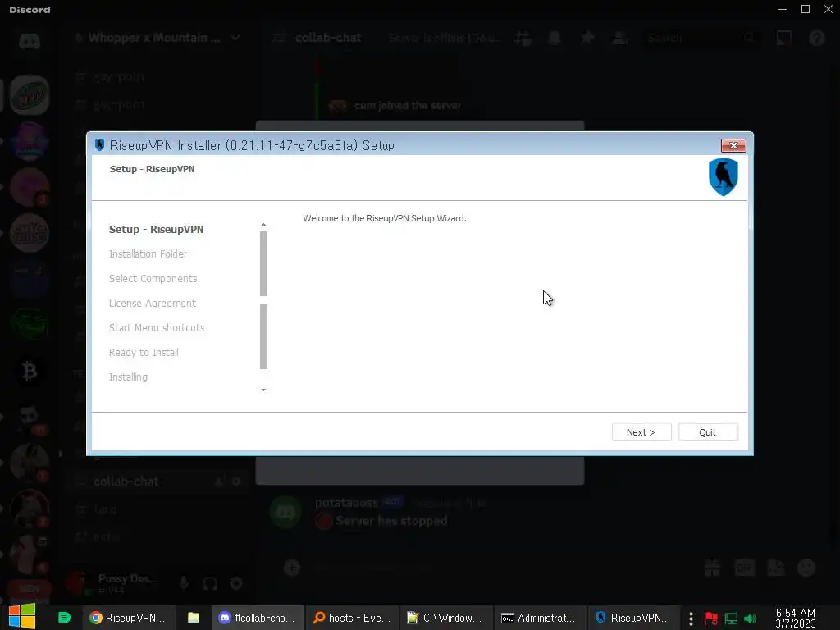
Task: Switch to Discord #collab-chat taskbar item
Action: [257, 618]
